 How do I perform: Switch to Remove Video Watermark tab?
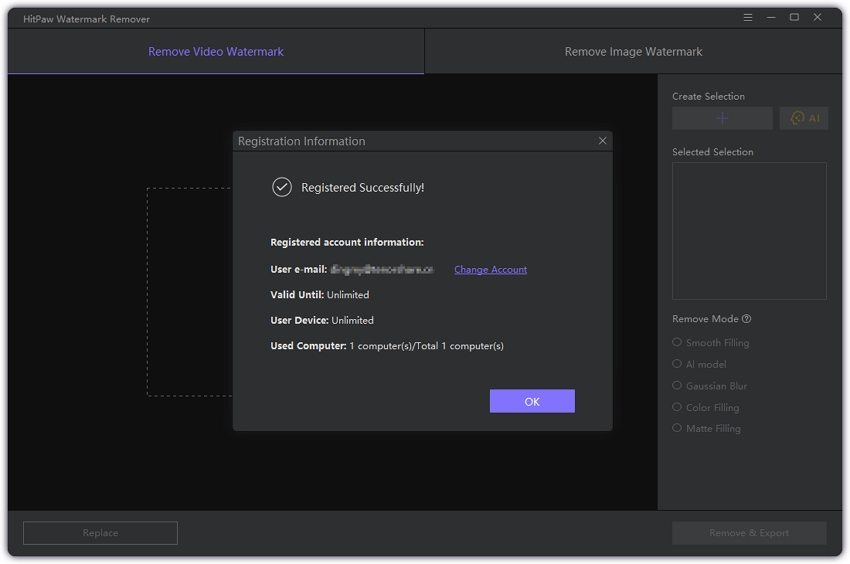coord(216,52)
